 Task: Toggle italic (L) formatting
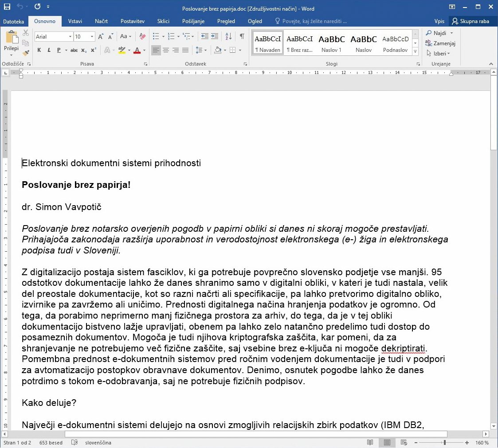click(x=49, y=50)
